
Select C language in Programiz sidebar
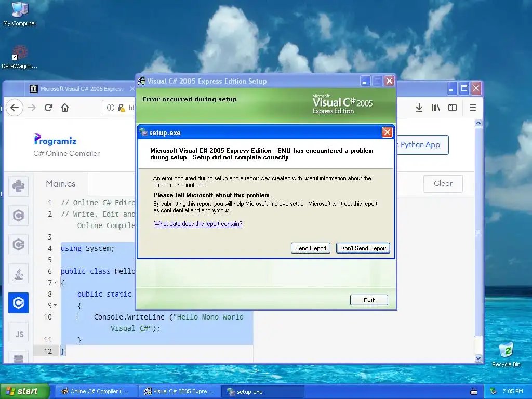coord(18,216)
